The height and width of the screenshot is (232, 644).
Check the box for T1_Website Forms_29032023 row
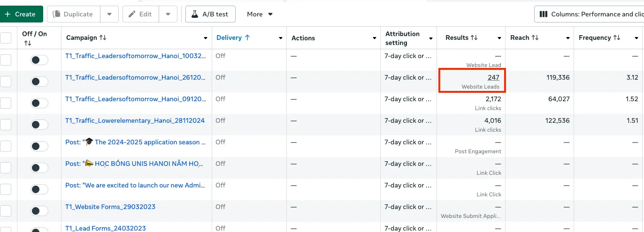(6, 211)
